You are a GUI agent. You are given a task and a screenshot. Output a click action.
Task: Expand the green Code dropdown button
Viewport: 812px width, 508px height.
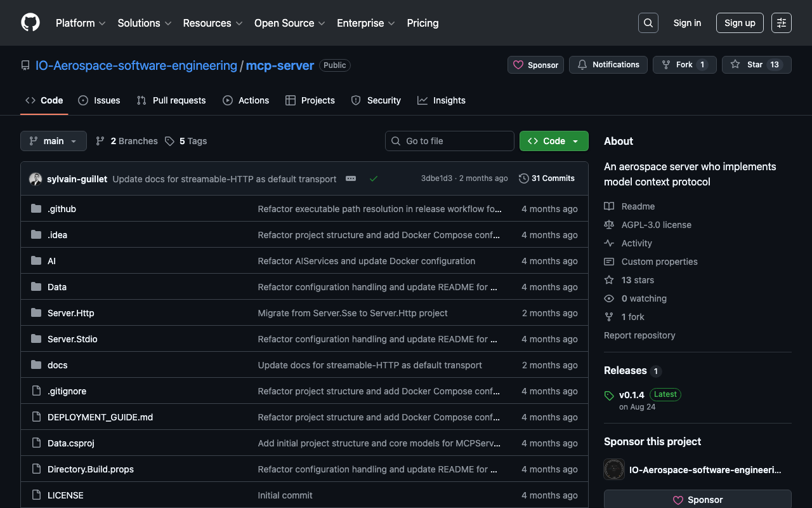pyautogui.click(x=553, y=141)
